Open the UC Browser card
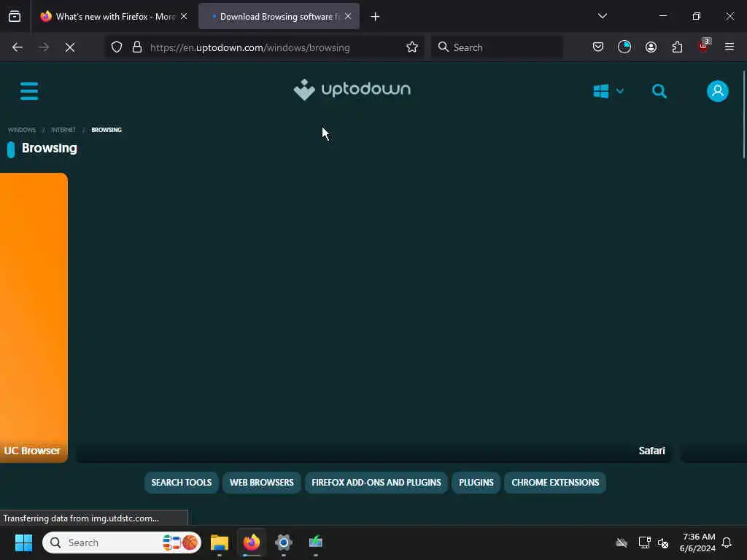Screen dimensions: 747x560 point(34,318)
